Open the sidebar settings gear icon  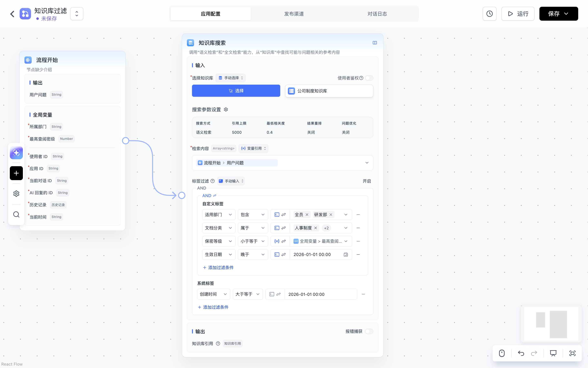pos(16,193)
